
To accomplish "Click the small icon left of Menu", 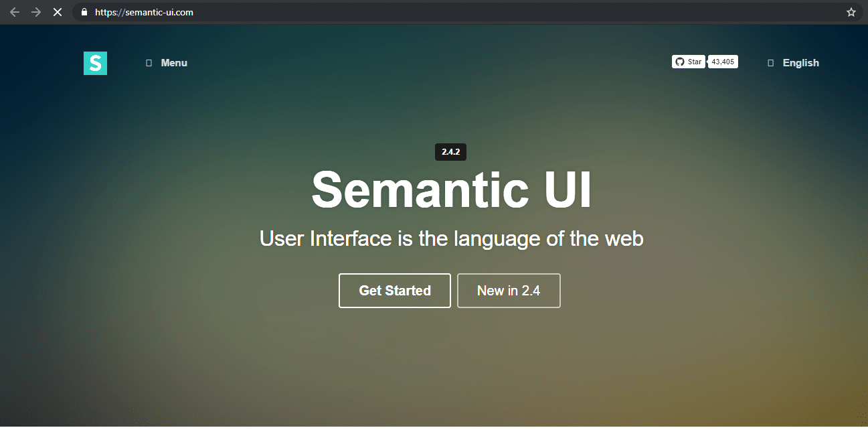I will pyautogui.click(x=149, y=63).
